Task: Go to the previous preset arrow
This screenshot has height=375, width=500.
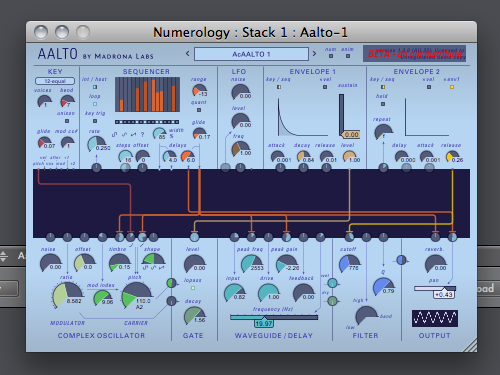Action: click(187, 54)
